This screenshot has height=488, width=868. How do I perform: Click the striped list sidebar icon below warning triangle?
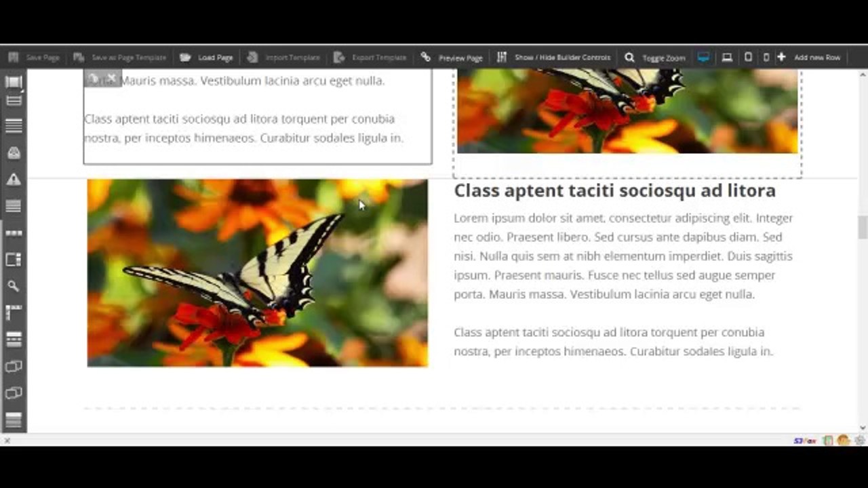coord(14,206)
